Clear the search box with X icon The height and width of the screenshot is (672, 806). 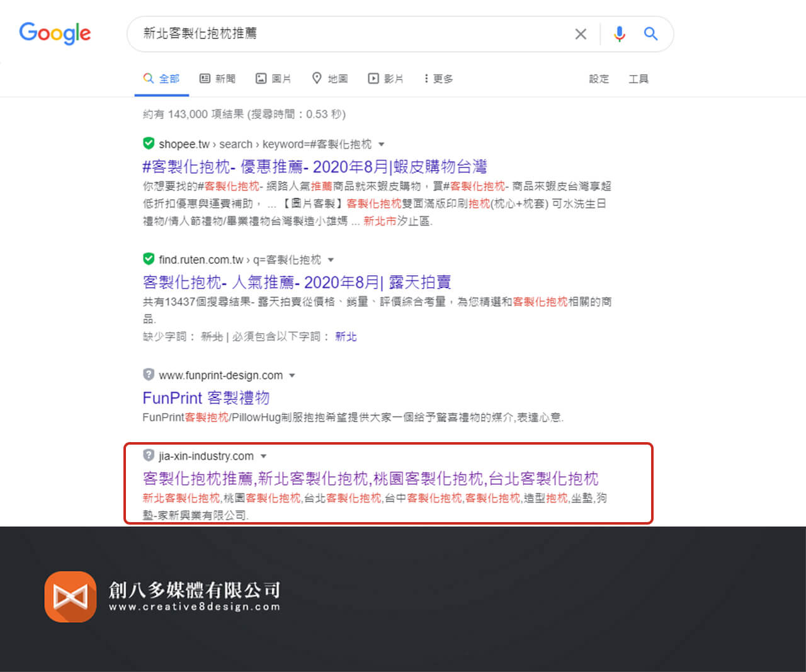pos(581,34)
